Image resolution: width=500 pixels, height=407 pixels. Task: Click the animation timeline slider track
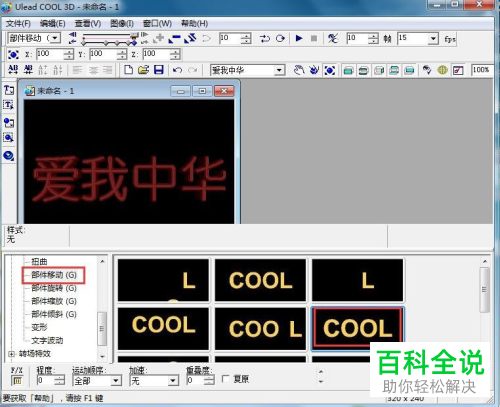[x=108, y=39]
